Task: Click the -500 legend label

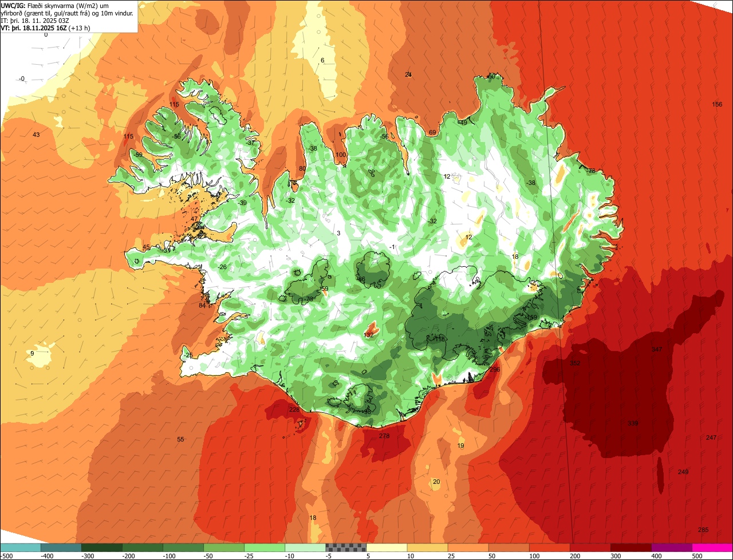Action: point(6,555)
